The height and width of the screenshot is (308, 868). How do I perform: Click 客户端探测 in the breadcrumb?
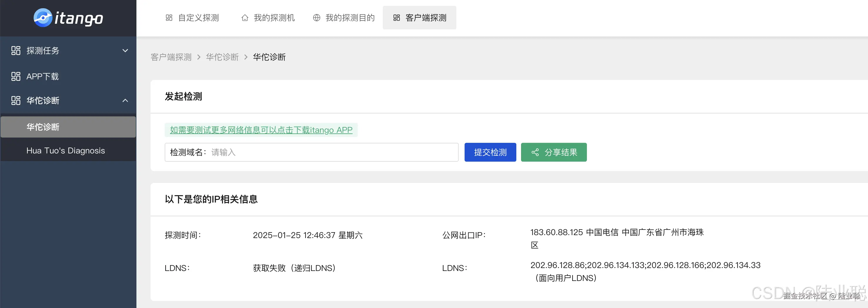[171, 57]
